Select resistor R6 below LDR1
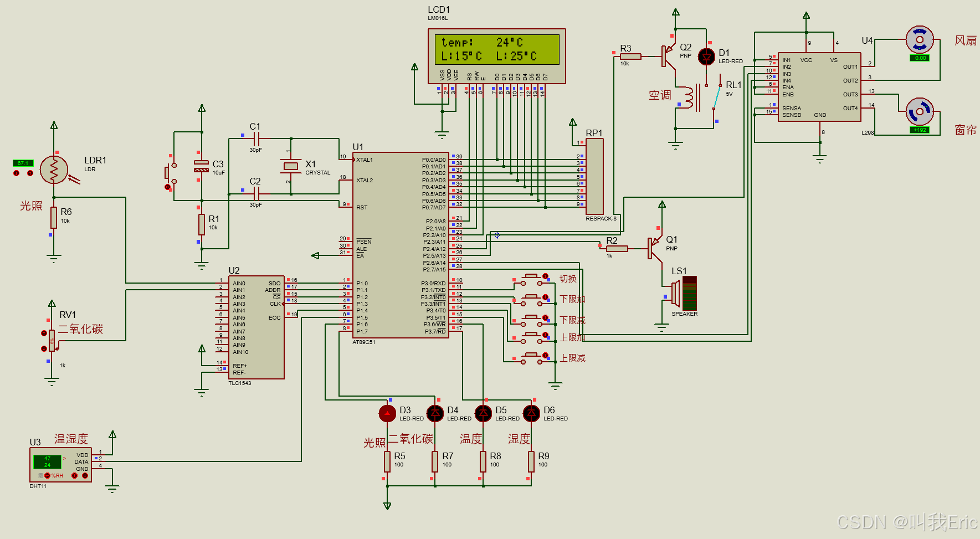The width and height of the screenshot is (980, 539). [54, 217]
